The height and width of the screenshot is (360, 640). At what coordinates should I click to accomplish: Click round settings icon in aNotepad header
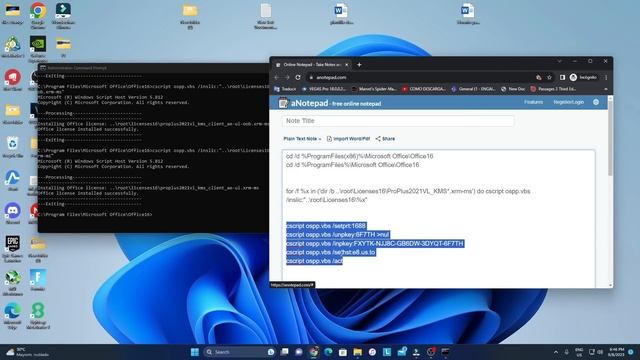[596, 102]
